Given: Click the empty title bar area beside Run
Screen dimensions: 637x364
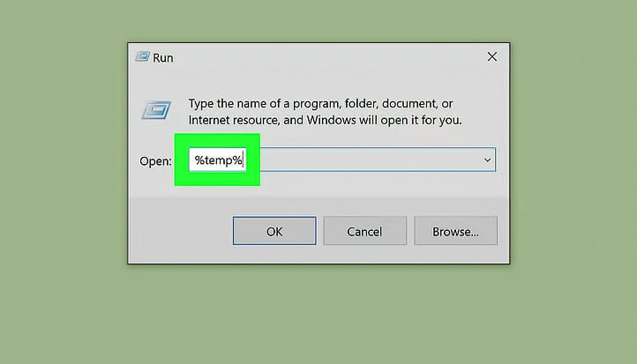Looking at the screenshot, I should tap(325, 57).
